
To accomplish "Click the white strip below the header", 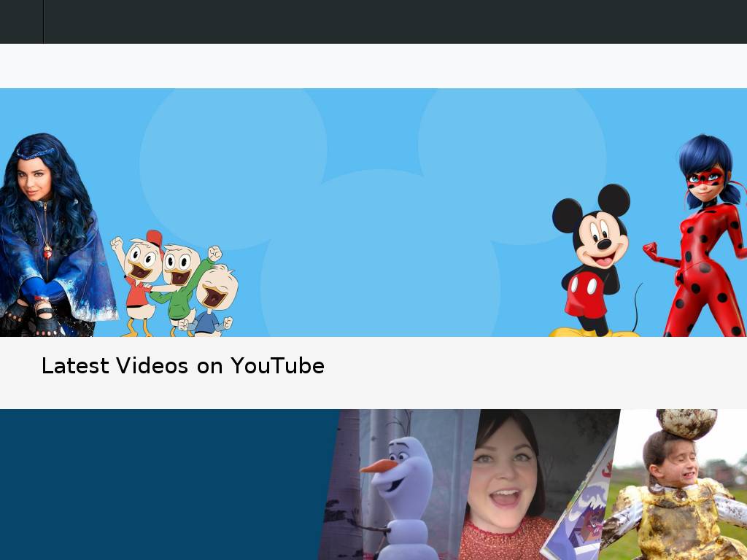I will [373, 66].
